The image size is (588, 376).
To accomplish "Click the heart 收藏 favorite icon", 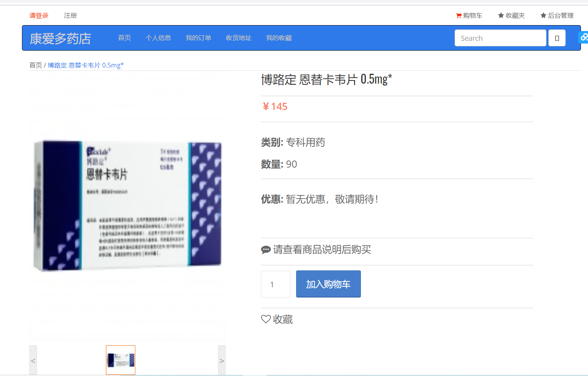I will [266, 319].
